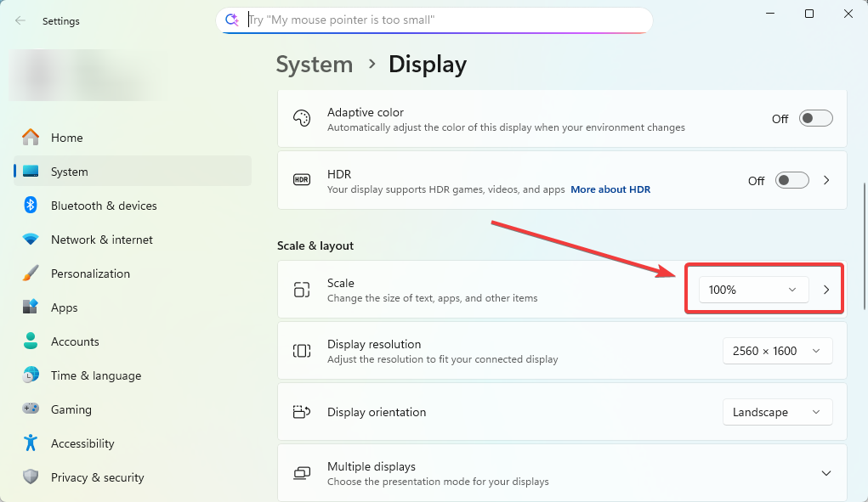Click the Home icon in sidebar

(31, 138)
